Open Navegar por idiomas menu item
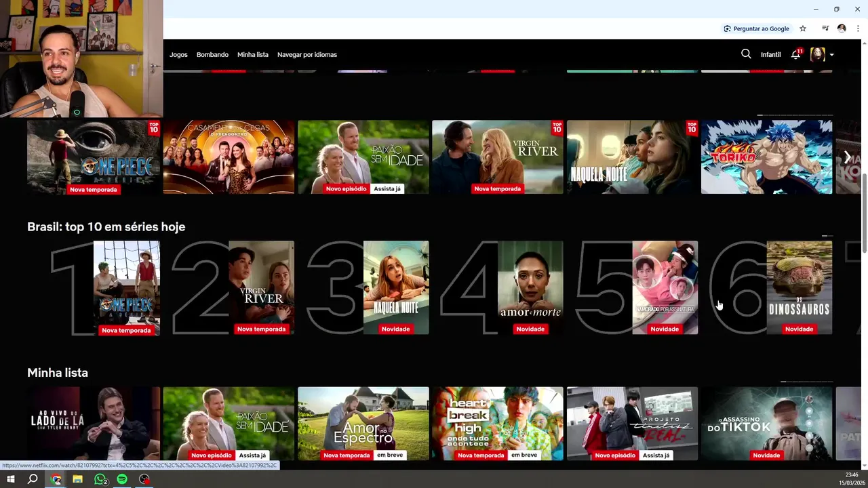Viewport: 868px width, 488px height. coord(307,54)
